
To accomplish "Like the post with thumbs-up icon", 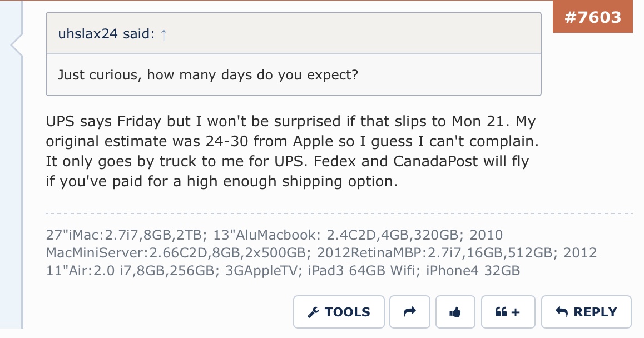I will tap(455, 312).
